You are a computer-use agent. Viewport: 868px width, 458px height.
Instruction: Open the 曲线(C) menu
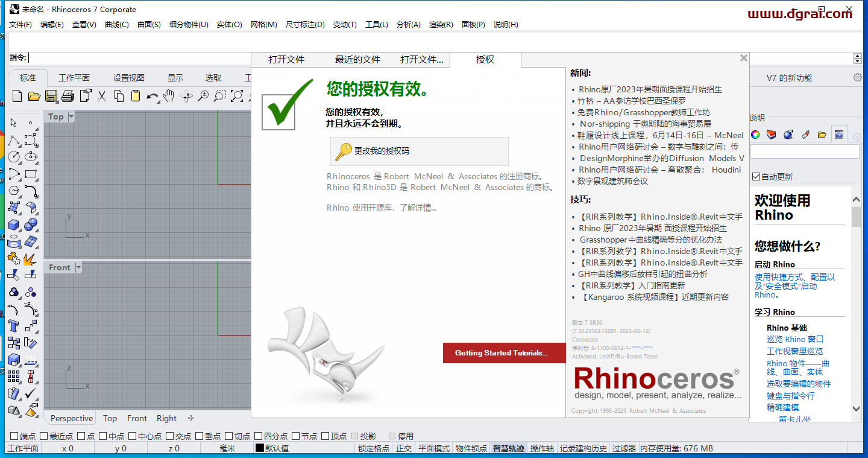117,25
